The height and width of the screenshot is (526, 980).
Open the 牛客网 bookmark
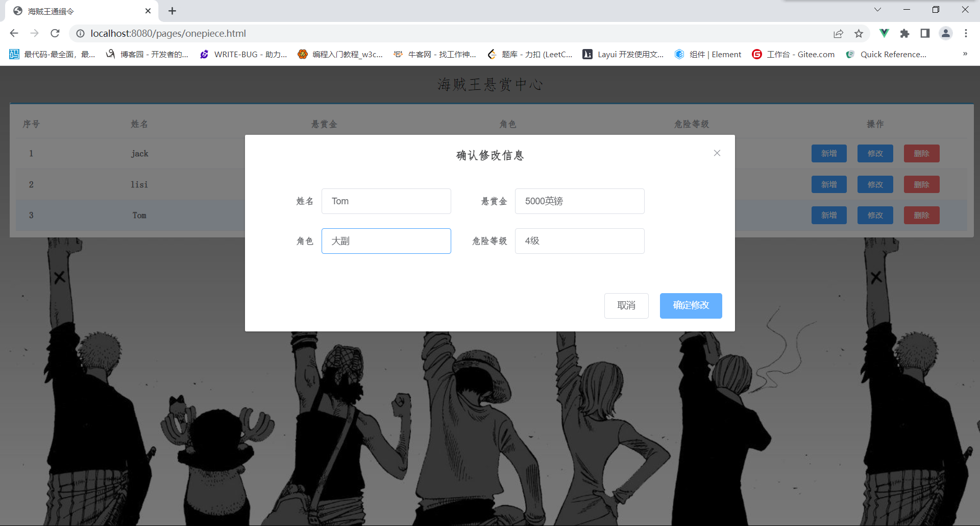point(435,54)
